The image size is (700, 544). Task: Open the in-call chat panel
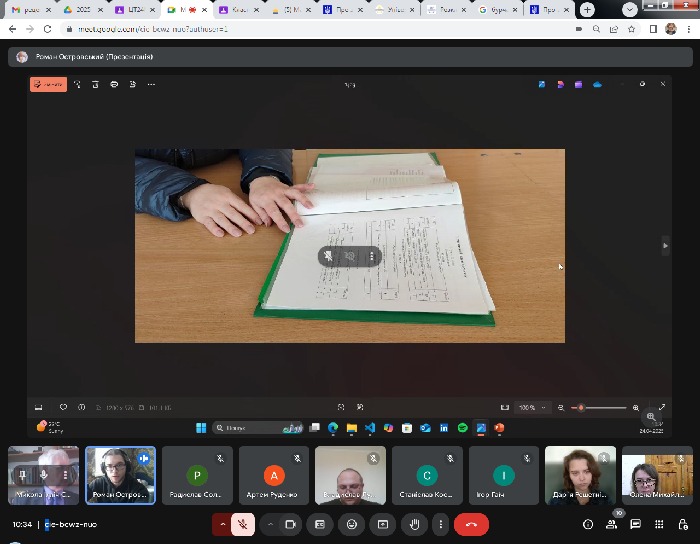tap(635, 524)
